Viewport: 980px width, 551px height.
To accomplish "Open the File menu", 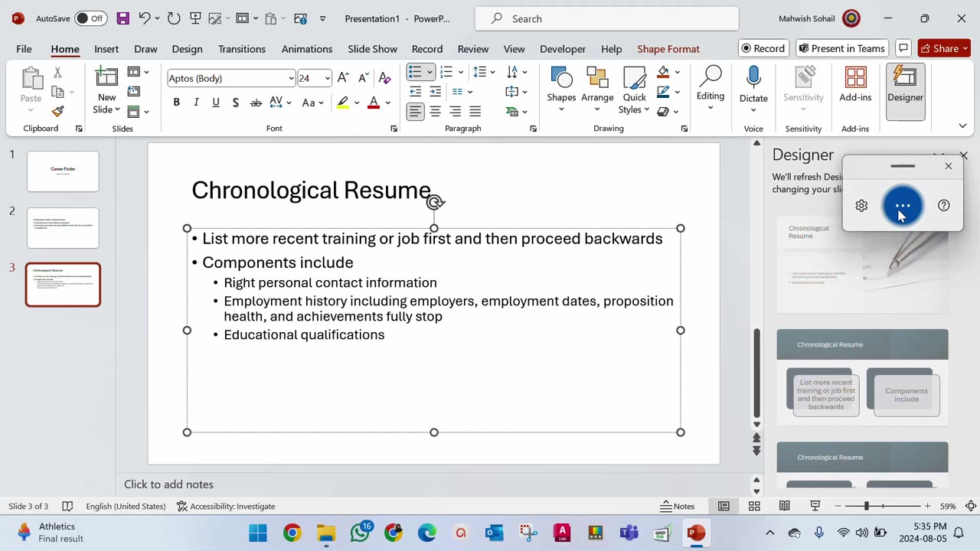I will click(x=24, y=49).
